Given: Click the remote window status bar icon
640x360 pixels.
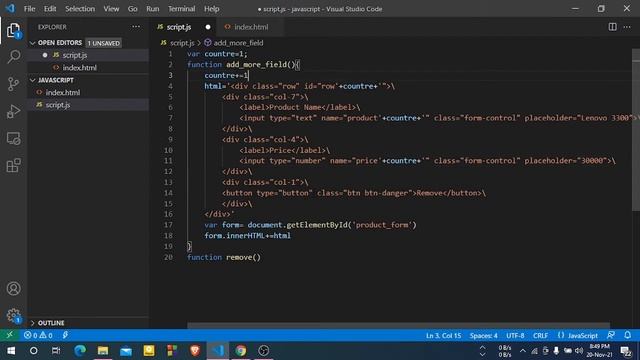Looking at the screenshot, I should pyautogui.click(x=9, y=335).
